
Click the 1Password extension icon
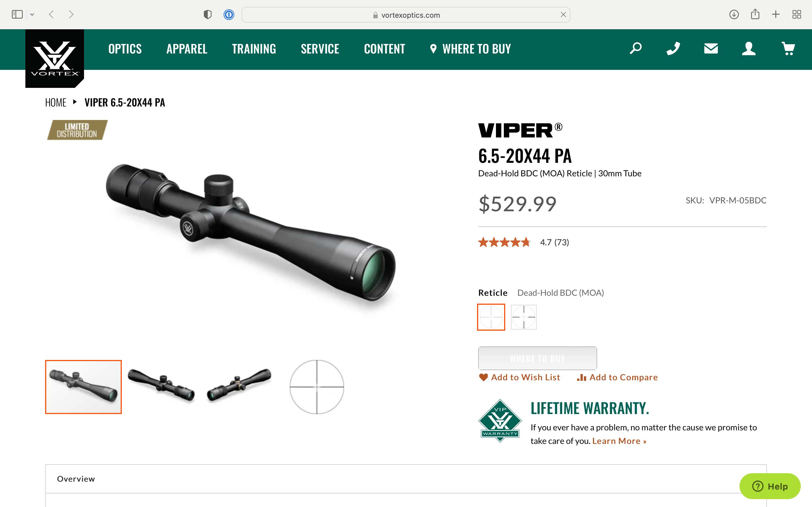pyautogui.click(x=229, y=15)
